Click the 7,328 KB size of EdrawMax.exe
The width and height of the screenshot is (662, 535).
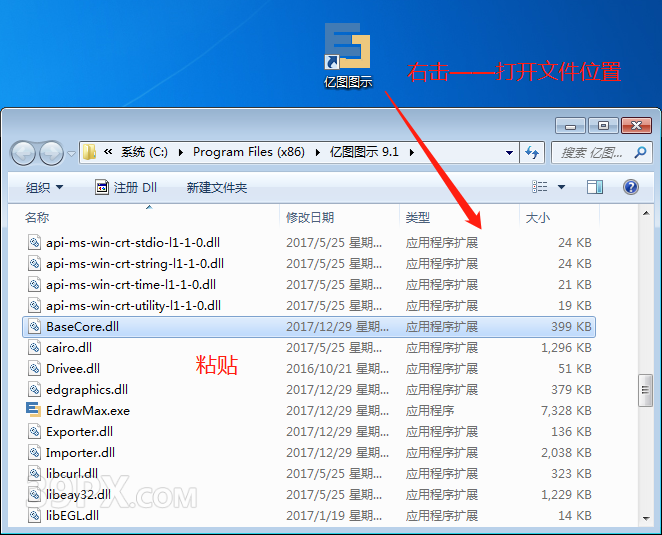point(566,411)
